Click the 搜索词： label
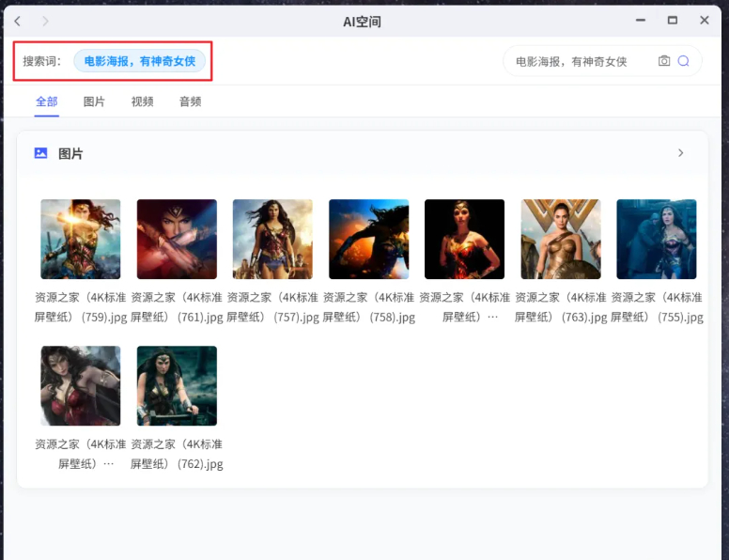The height and width of the screenshot is (560, 729). (42, 61)
